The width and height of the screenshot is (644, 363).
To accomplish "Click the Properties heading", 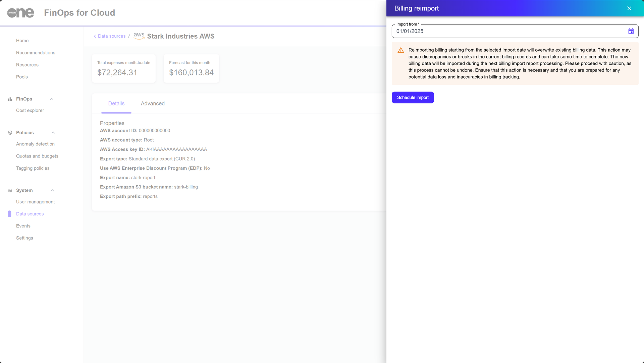I will tap(112, 123).
